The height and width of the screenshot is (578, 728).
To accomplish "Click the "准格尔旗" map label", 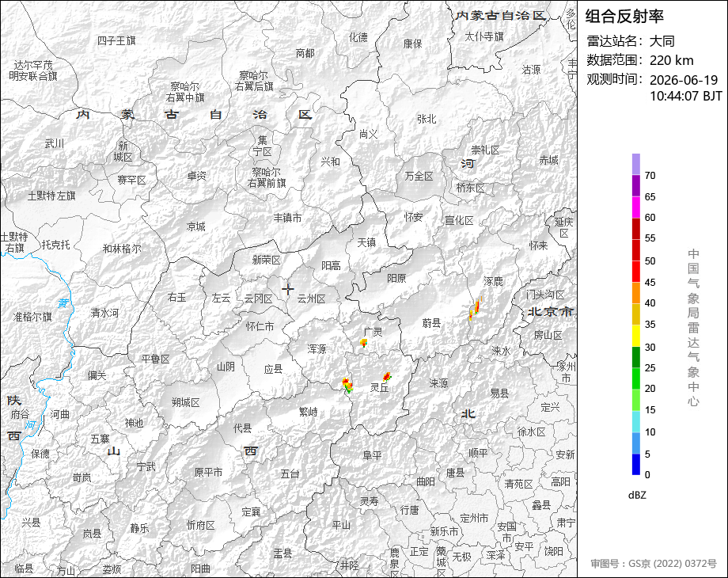I will point(32,317).
